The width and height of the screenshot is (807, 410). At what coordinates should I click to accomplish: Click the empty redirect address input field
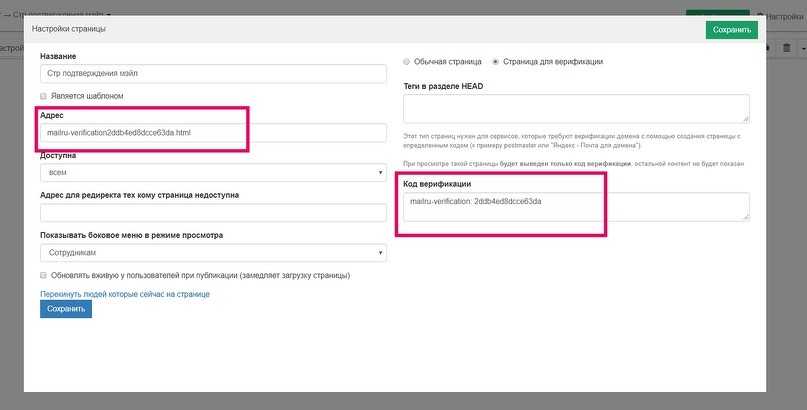213,212
